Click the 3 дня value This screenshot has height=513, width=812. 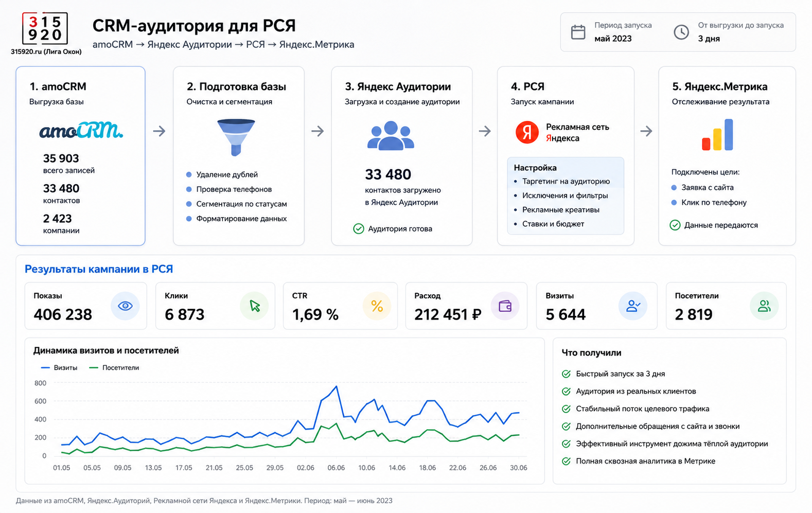pos(709,39)
